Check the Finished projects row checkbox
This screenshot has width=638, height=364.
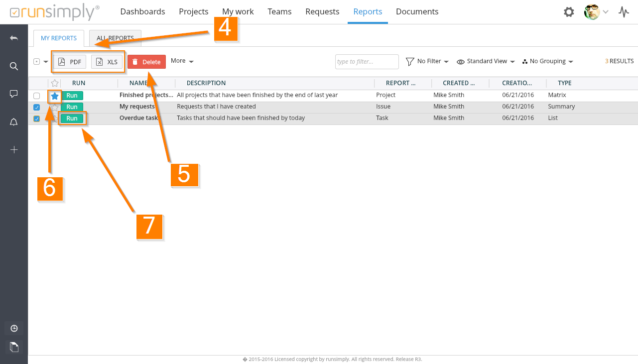(36, 96)
